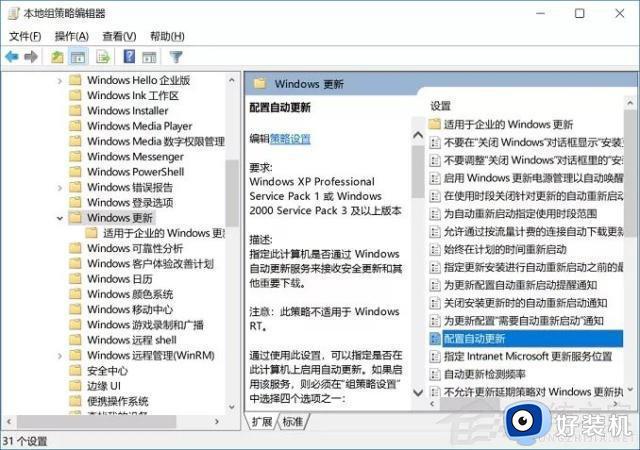Click the folder icon for 安全中心
This screenshot has height=450, width=640.
(75, 370)
